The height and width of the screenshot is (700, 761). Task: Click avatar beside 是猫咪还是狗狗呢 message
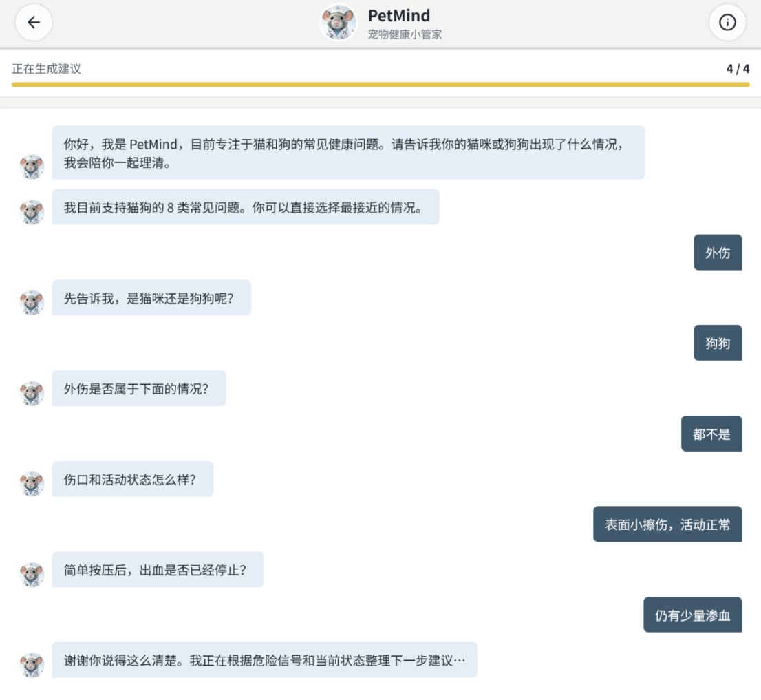[32, 302]
